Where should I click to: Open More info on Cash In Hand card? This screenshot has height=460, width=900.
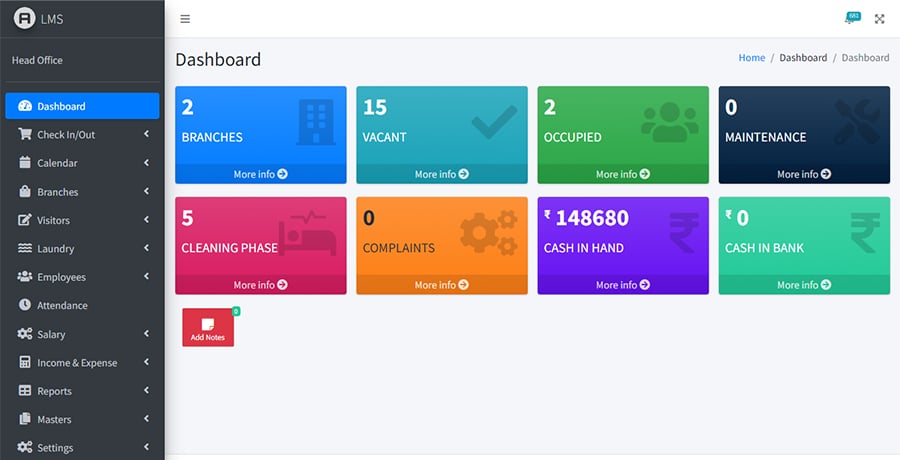[623, 285]
